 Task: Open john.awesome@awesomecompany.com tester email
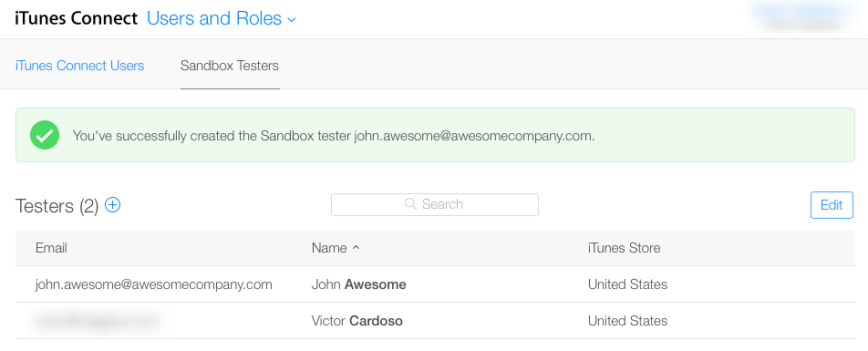[154, 284]
